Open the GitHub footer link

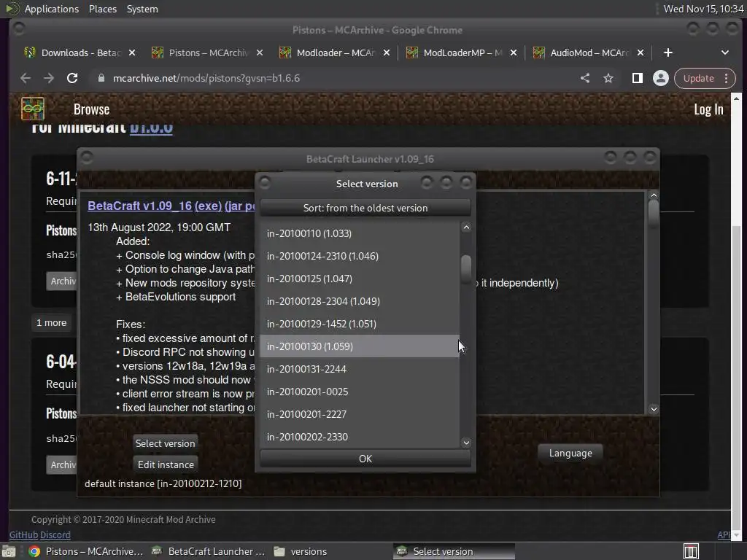click(x=24, y=534)
